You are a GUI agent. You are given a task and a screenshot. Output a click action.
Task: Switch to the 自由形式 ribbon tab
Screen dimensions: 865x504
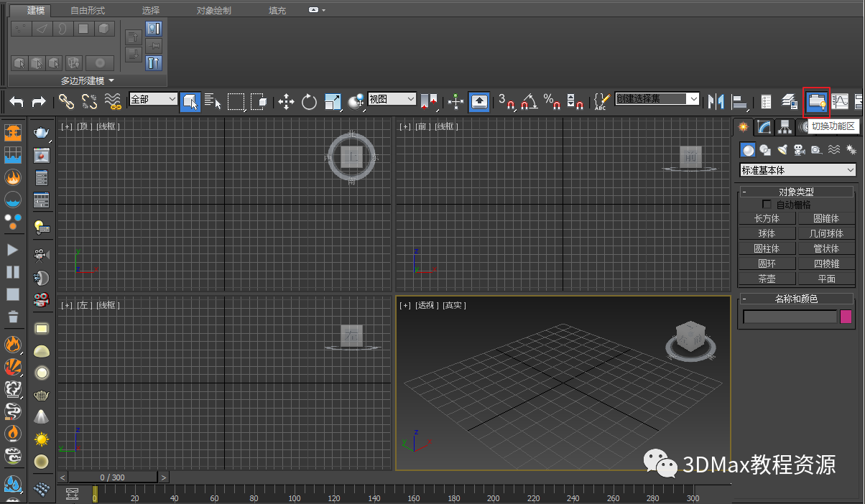(88, 11)
